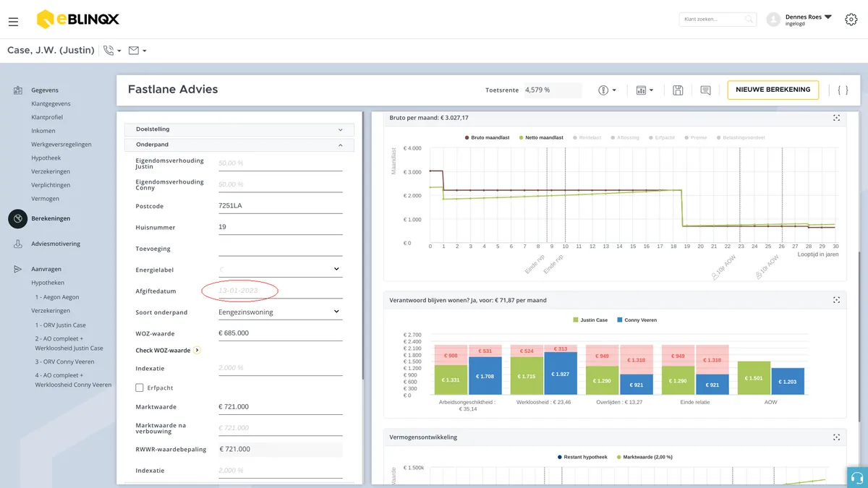Maximize the Vermogensontwikkeling chart
The height and width of the screenshot is (488, 868).
[x=836, y=437]
